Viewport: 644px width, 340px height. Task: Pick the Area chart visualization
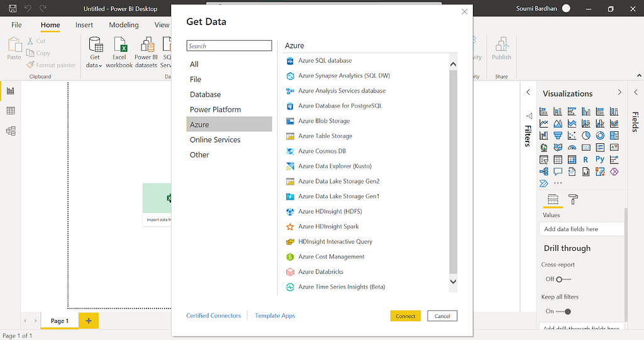tap(558, 123)
